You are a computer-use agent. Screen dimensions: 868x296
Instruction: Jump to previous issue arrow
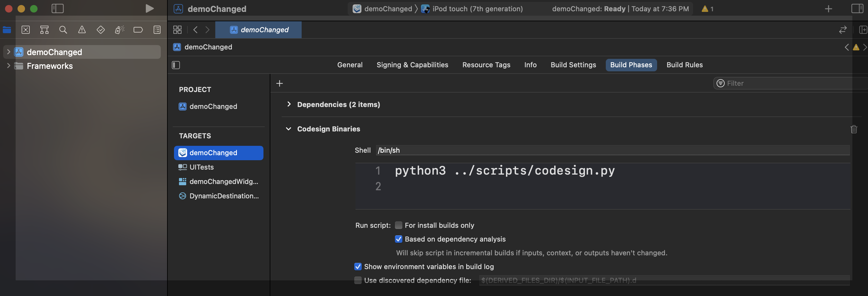[847, 47]
